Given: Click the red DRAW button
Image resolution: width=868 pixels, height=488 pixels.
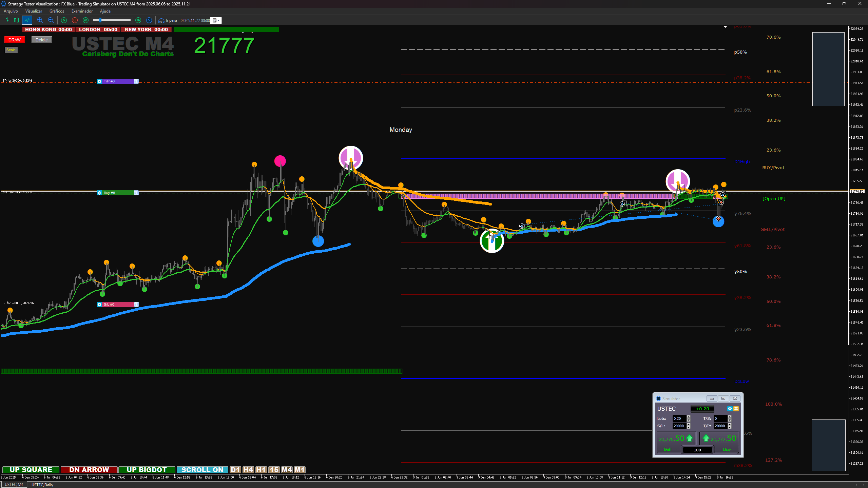Looking at the screenshot, I should [x=15, y=40].
